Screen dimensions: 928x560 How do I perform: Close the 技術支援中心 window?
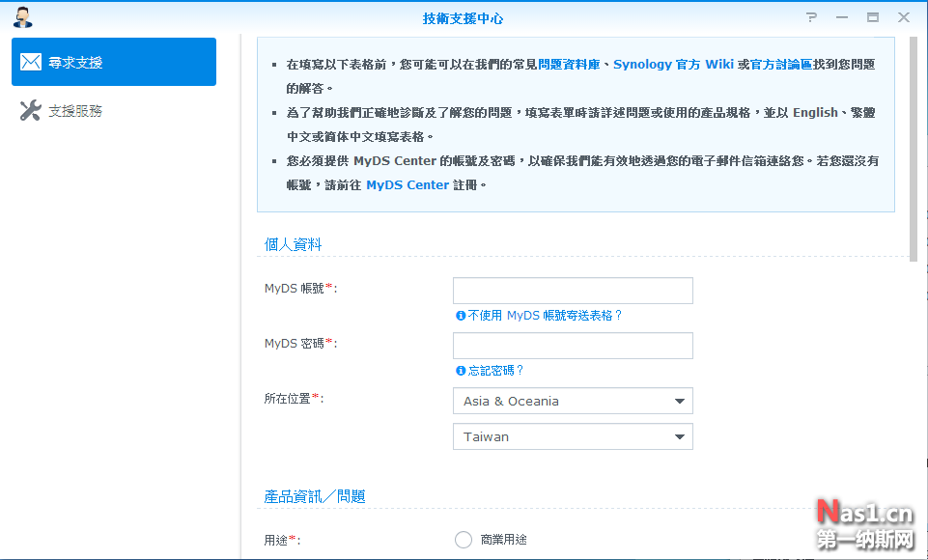coord(904,17)
